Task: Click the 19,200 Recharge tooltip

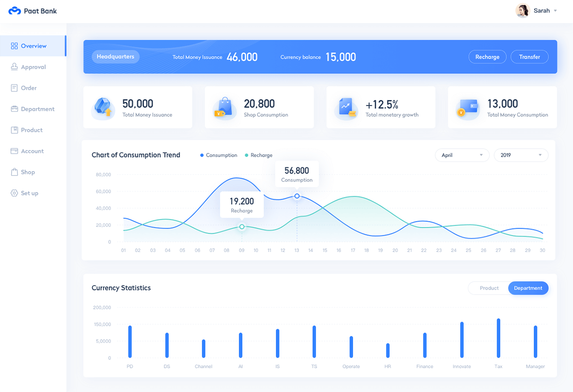Action: [242, 205]
